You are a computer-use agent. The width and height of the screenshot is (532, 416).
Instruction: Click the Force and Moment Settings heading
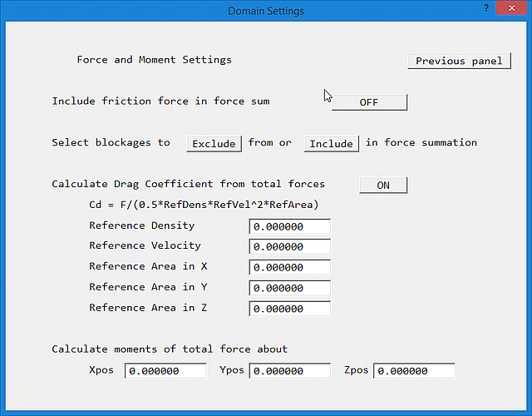click(154, 60)
